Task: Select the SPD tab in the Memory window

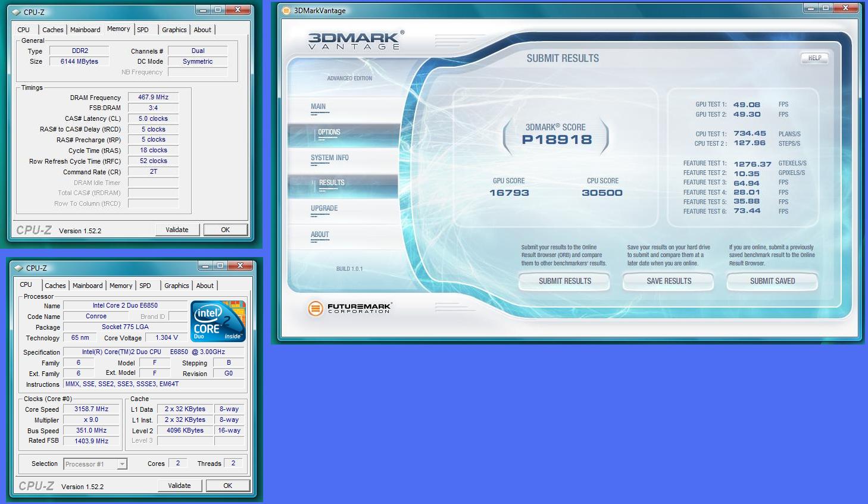Action: [143, 30]
